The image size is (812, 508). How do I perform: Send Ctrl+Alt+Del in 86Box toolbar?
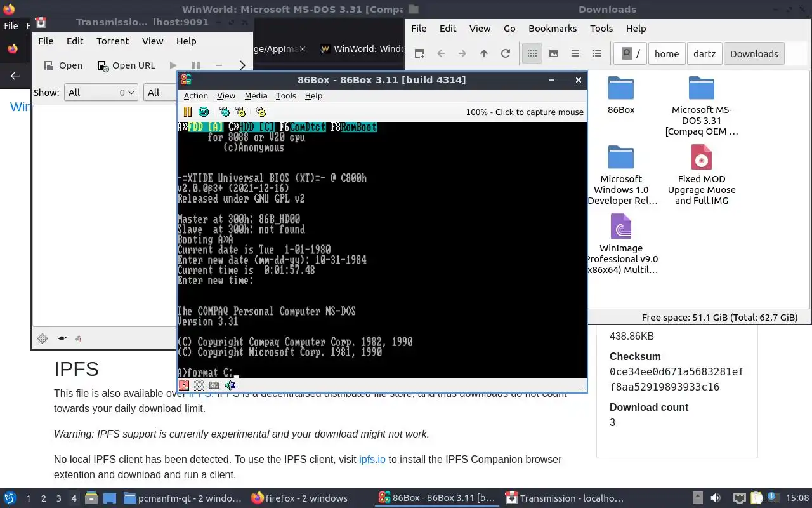click(x=225, y=112)
